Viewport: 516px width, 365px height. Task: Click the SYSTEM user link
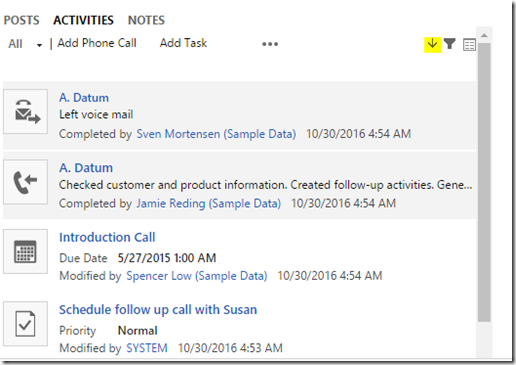147,348
